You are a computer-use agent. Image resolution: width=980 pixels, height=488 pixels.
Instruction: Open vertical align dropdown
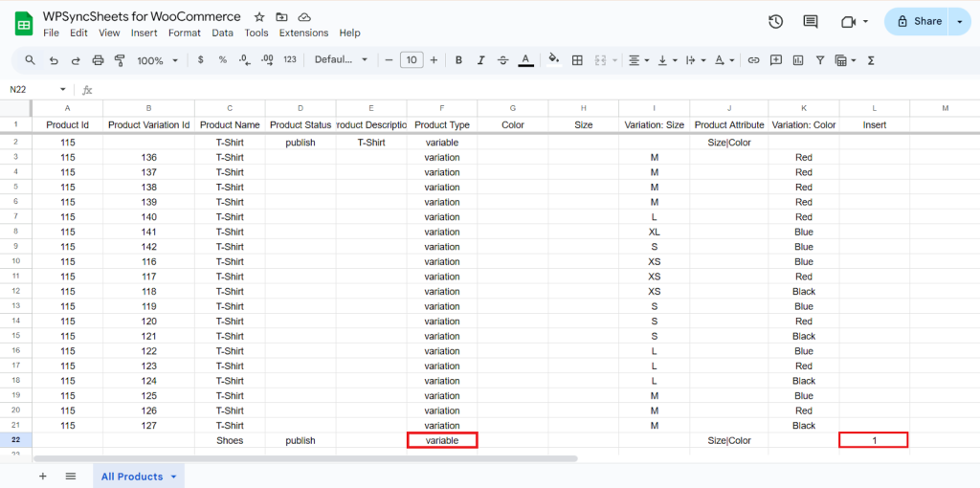pyautogui.click(x=667, y=60)
